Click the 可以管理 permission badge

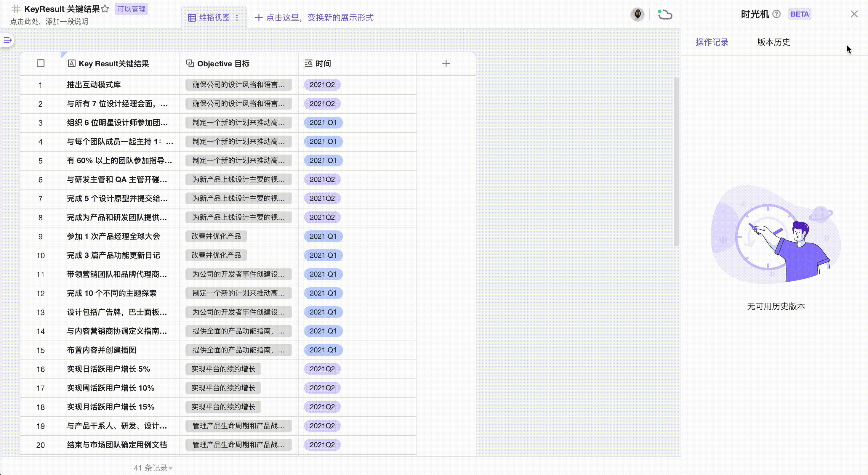pos(132,9)
